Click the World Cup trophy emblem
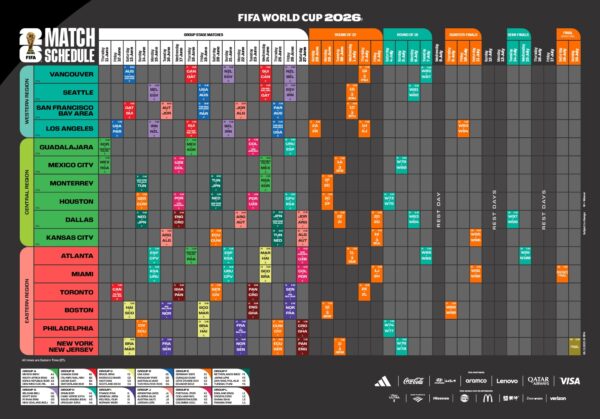 (13, 45)
